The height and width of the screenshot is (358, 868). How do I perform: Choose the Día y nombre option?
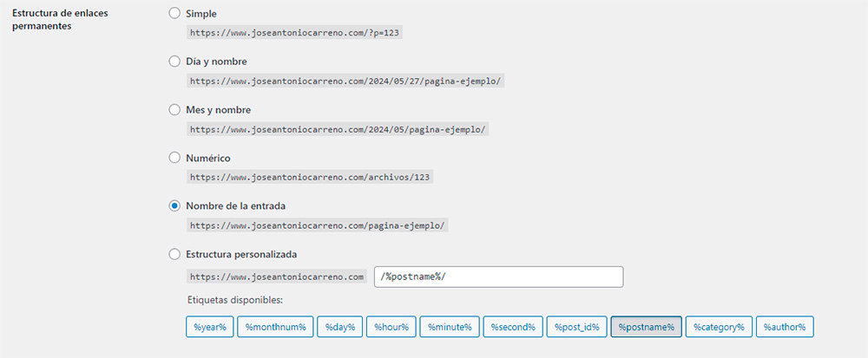tap(174, 62)
